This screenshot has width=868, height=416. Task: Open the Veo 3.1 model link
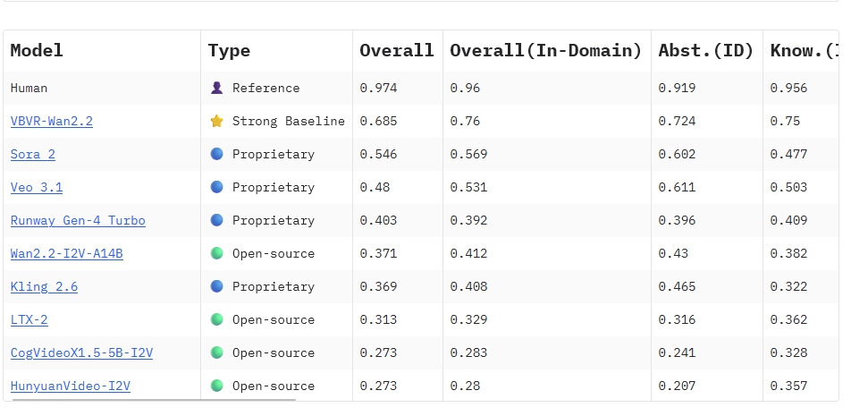[x=37, y=187]
